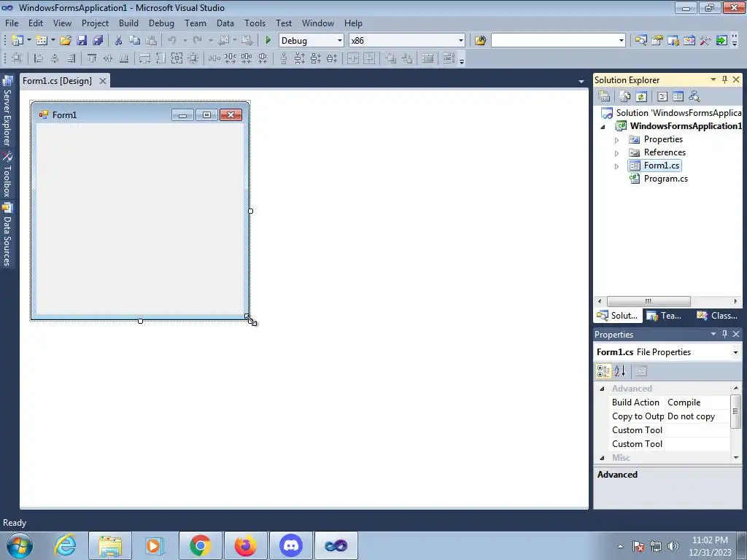Open the Toolbox side tab
This screenshot has height=560, width=747.
tap(7, 174)
